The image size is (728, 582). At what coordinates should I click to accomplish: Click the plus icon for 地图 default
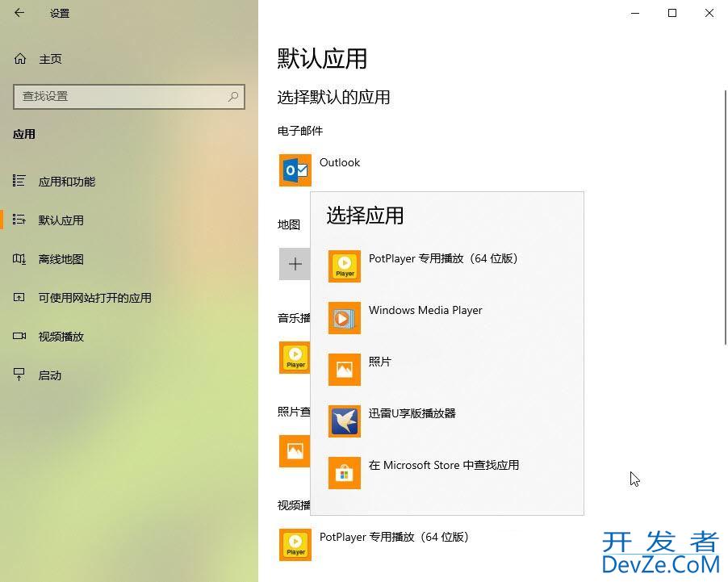(295, 264)
